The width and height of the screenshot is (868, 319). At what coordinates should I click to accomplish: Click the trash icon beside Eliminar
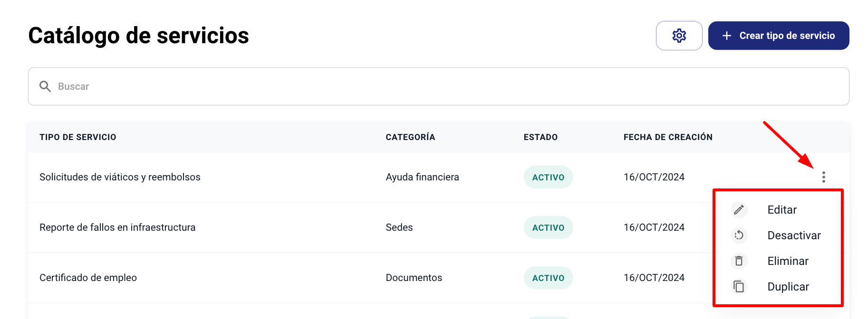point(739,261)
